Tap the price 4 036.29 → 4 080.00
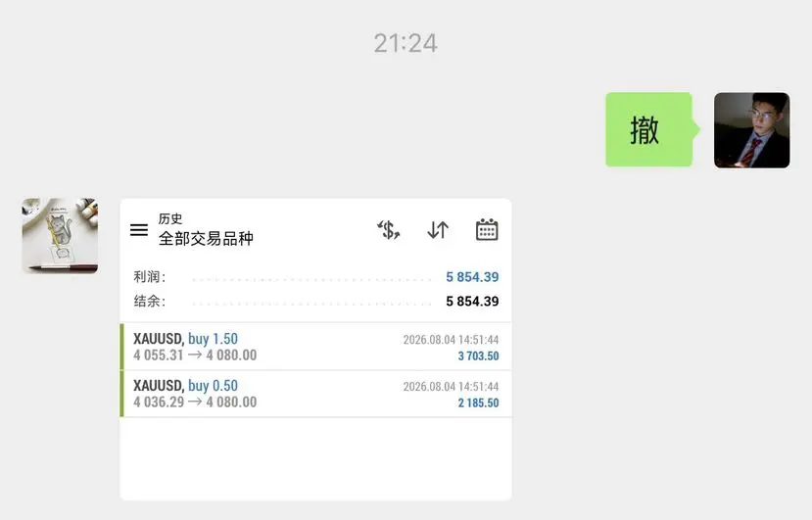The width and height of the screenshot is (812, 520). [x=195, y=402]
